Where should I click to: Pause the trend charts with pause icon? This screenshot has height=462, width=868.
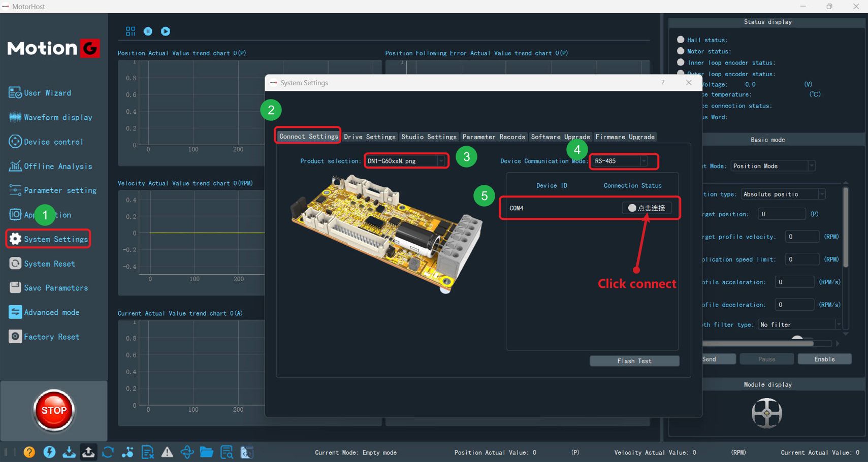(148, 31)
